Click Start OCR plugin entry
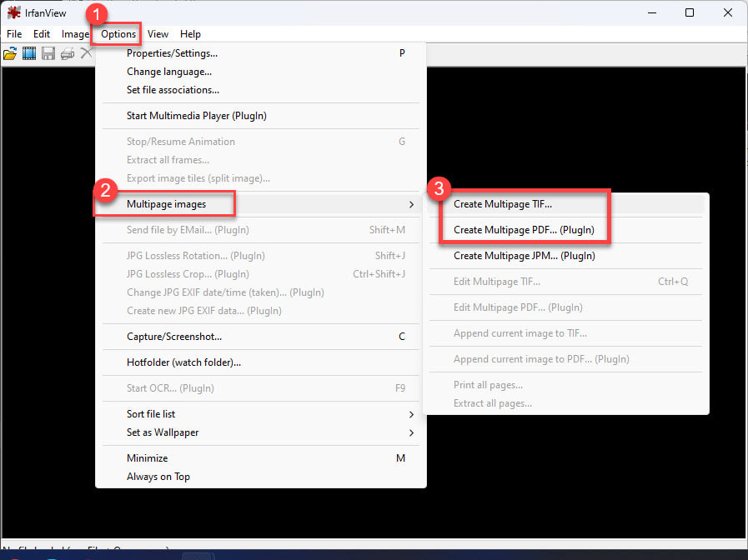Viewport: 748px width, 560px height. [x=261, y=388]
